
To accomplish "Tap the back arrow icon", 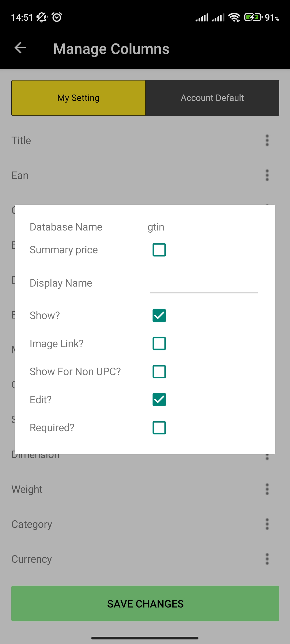I will click(x=20, y=48).
